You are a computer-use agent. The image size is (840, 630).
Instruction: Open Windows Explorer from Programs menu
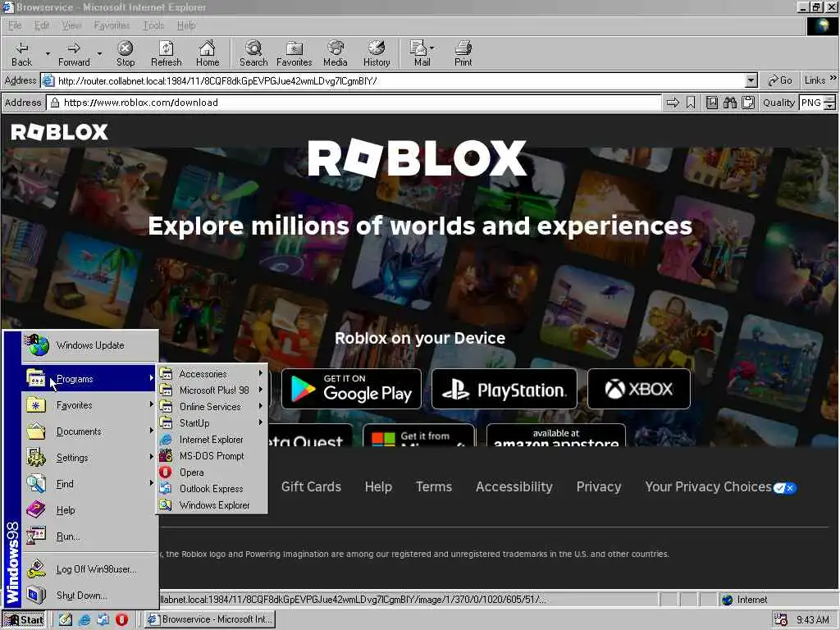coord(212,505)
